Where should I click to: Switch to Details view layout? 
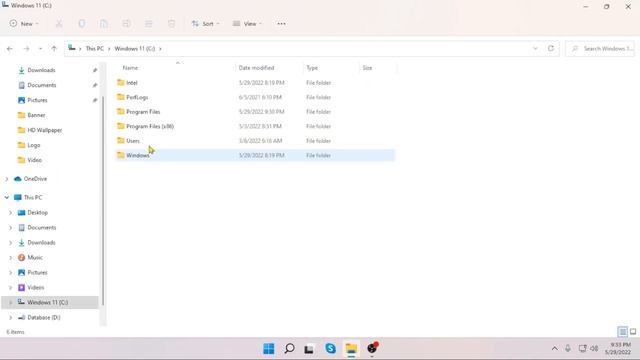click(x=623, y=332)
